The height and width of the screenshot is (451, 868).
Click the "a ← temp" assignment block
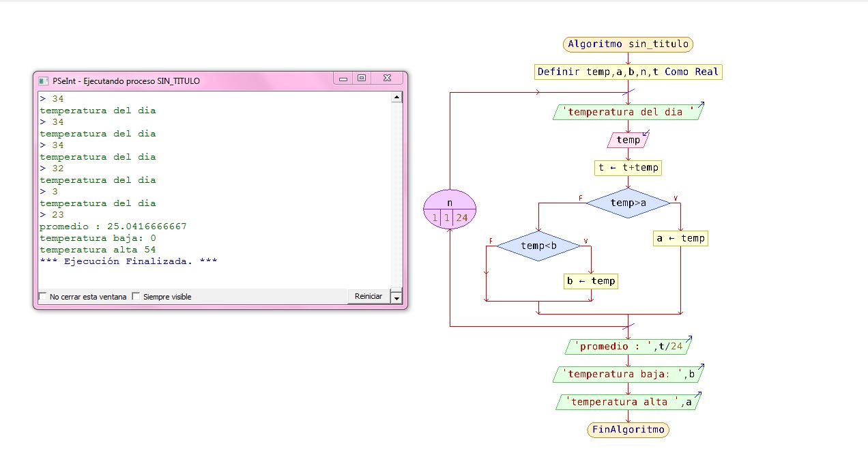tap(680, 238)
